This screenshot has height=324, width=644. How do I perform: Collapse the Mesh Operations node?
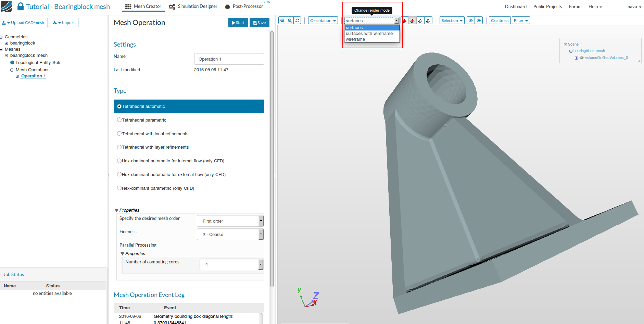12,70
